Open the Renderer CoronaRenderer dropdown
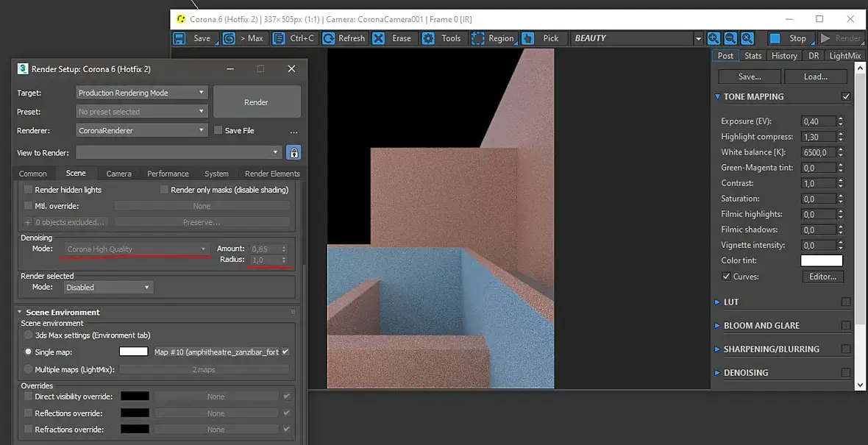Viewport: 868px width, 445px height. pyautogui.click(x=142, y=131)
